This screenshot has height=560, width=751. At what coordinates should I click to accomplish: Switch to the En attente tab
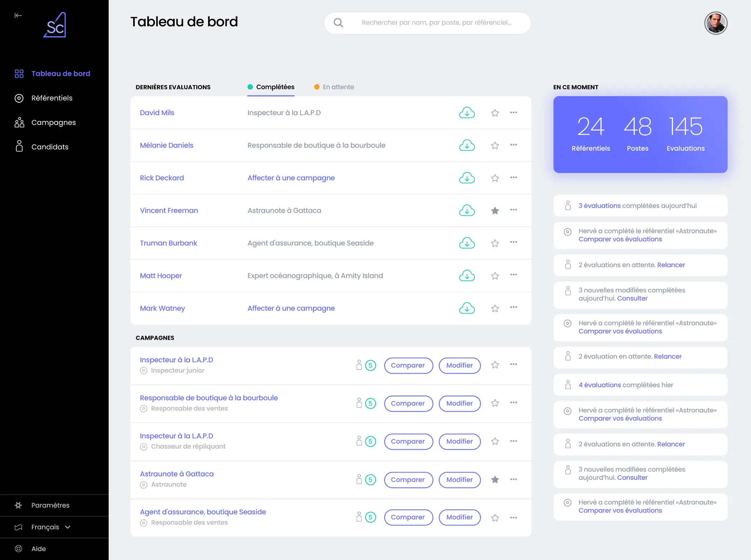[334, 87]
